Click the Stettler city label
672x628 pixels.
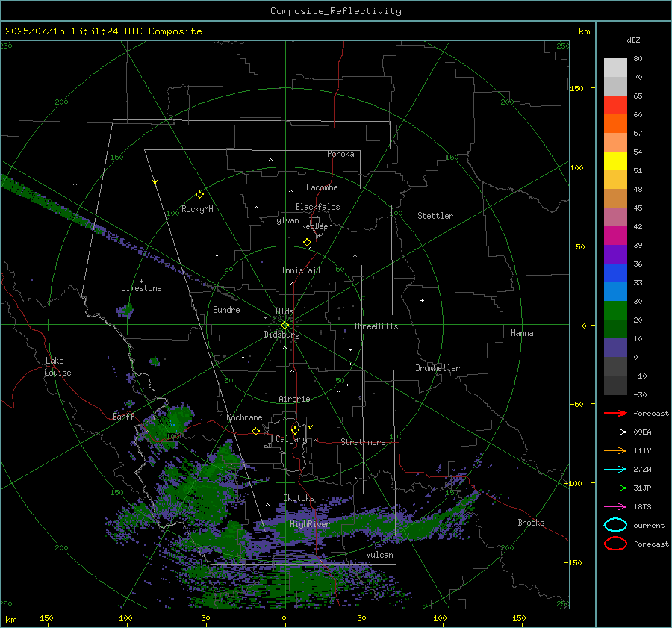click(435, 216)
